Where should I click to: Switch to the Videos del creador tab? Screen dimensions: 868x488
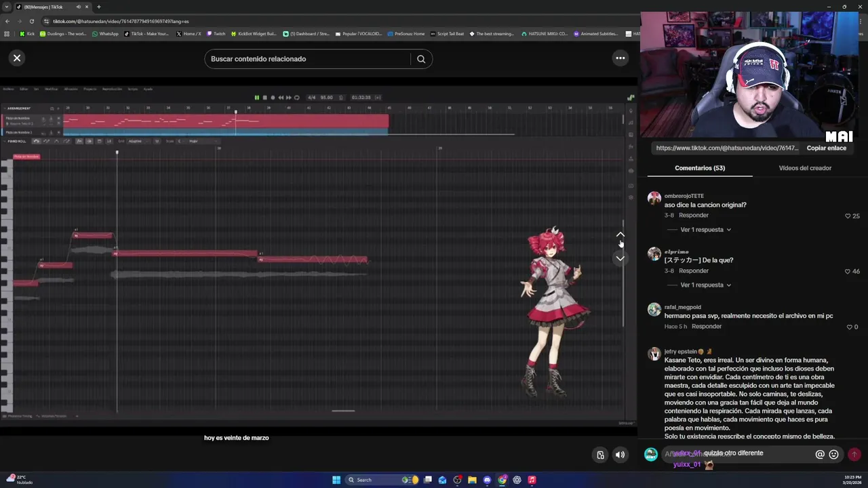coord(805,168)
